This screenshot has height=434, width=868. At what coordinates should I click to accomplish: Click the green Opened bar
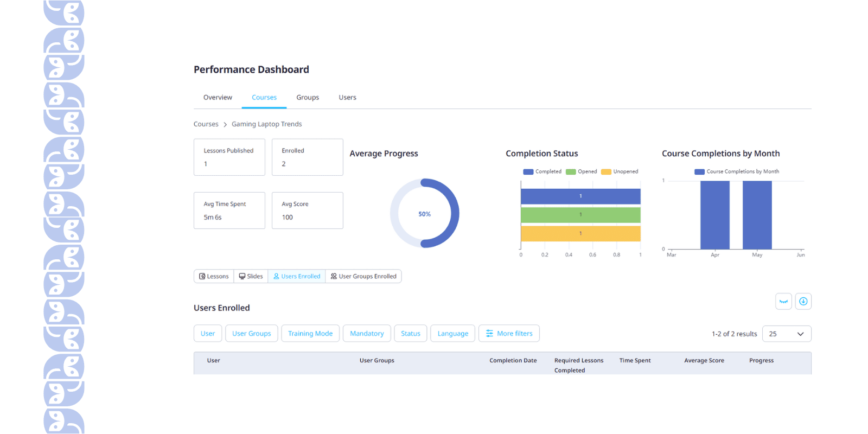coord(580,215)
